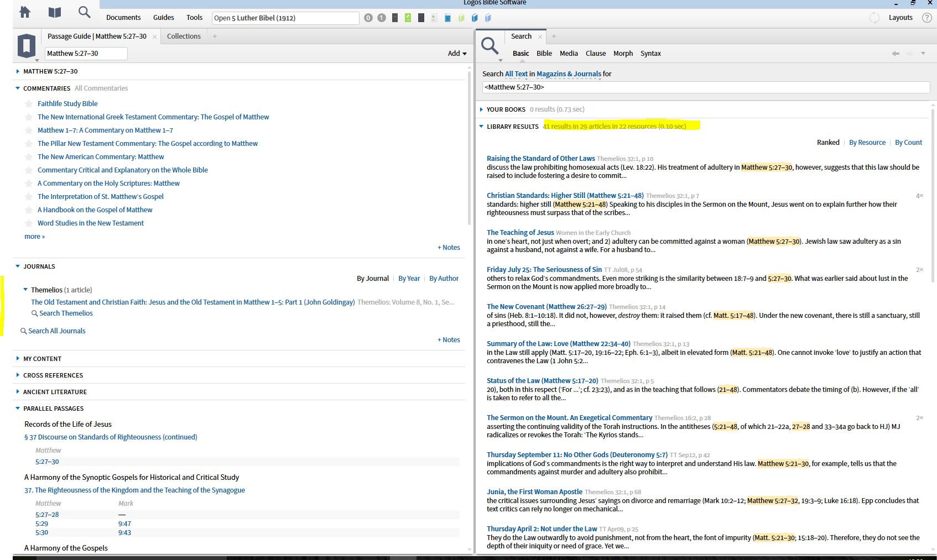Star the Faithlife Study Bible commentary
The image size is (937, 560).
[x=29, y=104]
